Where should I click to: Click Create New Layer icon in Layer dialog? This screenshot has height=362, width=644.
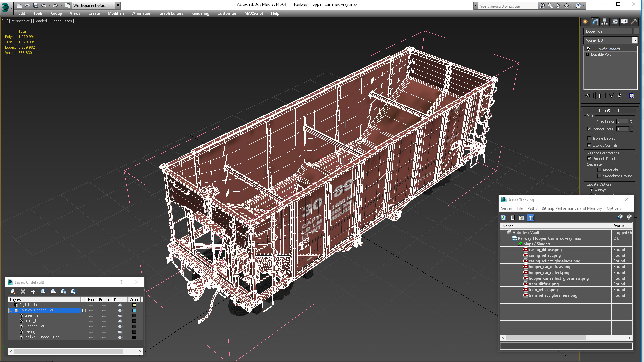point(13,292)
